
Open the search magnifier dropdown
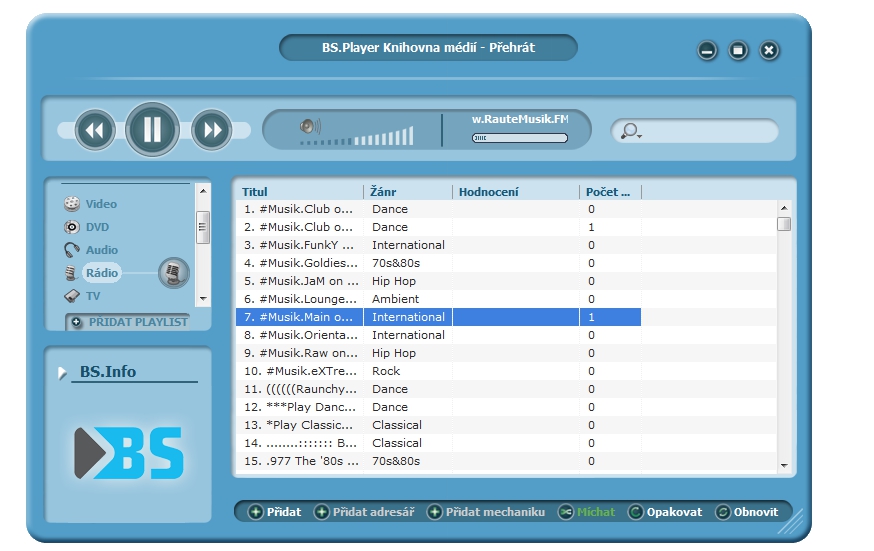coord(631,131)
